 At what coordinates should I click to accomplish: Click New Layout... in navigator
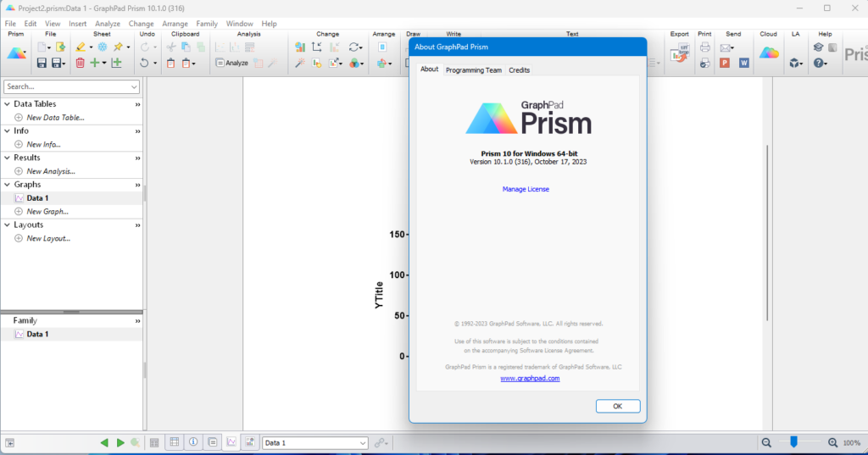(x=48, y=239)
